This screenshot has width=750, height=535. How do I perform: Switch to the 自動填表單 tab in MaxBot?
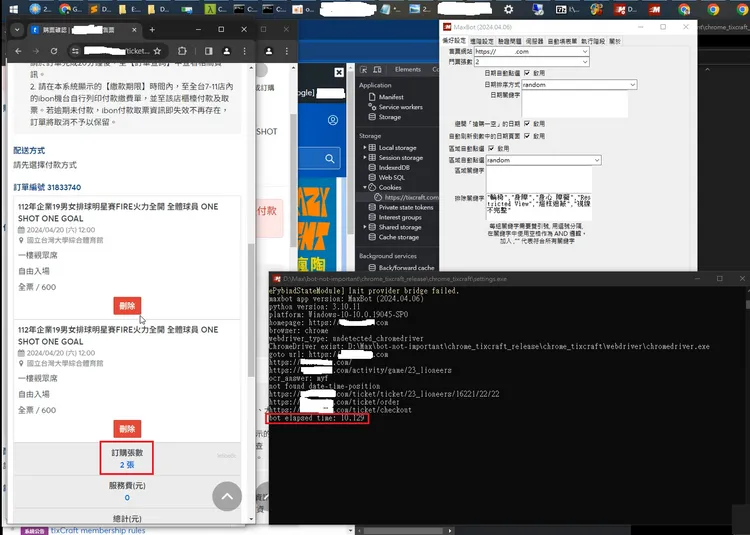coord(562,42)
